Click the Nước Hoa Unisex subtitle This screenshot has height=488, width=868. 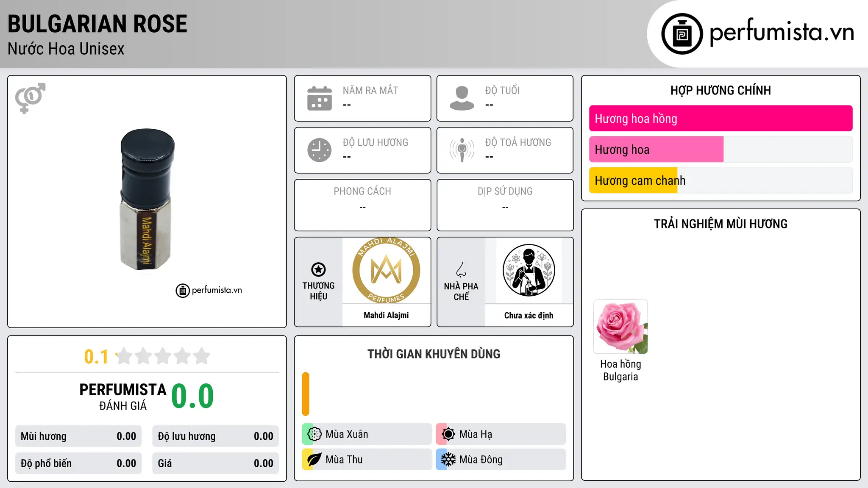click(66, 49)
